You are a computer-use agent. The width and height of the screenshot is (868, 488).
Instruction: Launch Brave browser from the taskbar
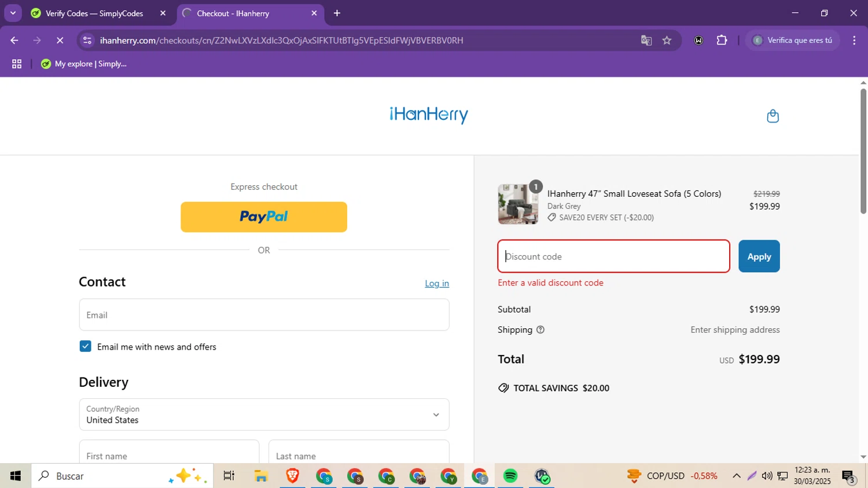coord(293,476)
